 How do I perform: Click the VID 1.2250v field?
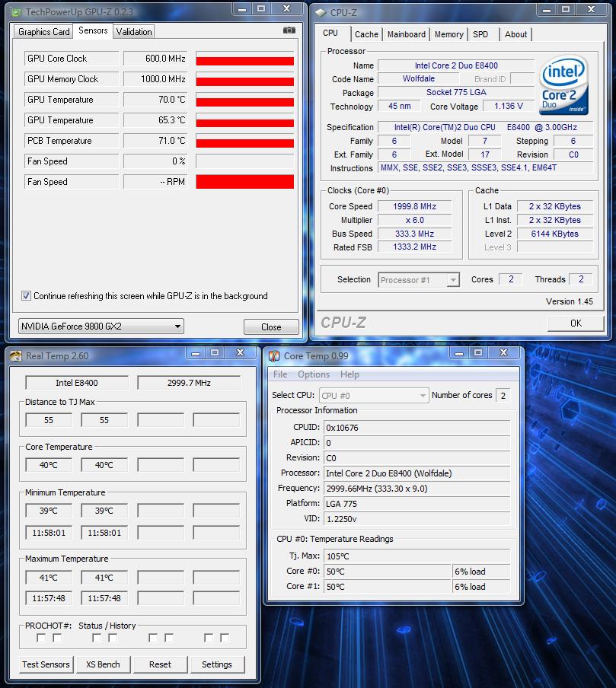(417, 519)
